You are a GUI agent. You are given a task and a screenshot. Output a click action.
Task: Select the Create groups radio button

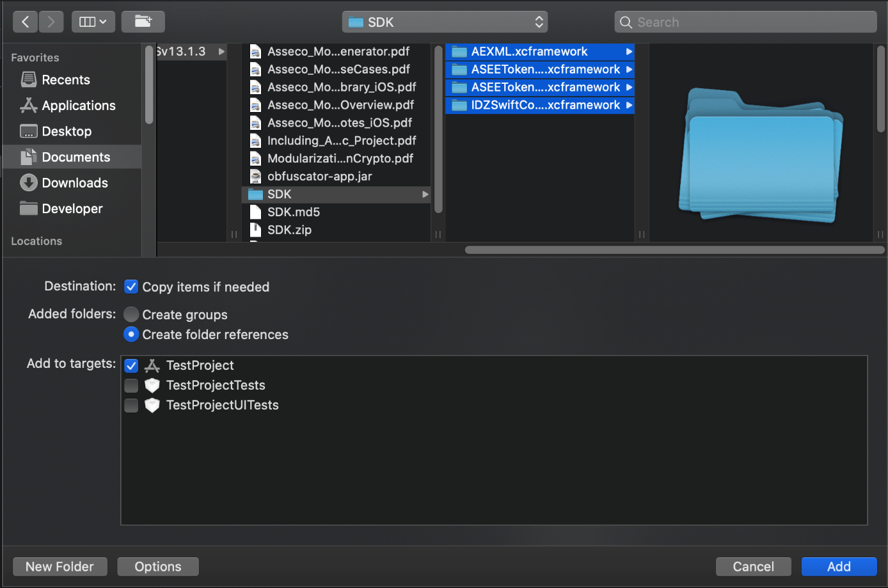[x=131, y=314]
